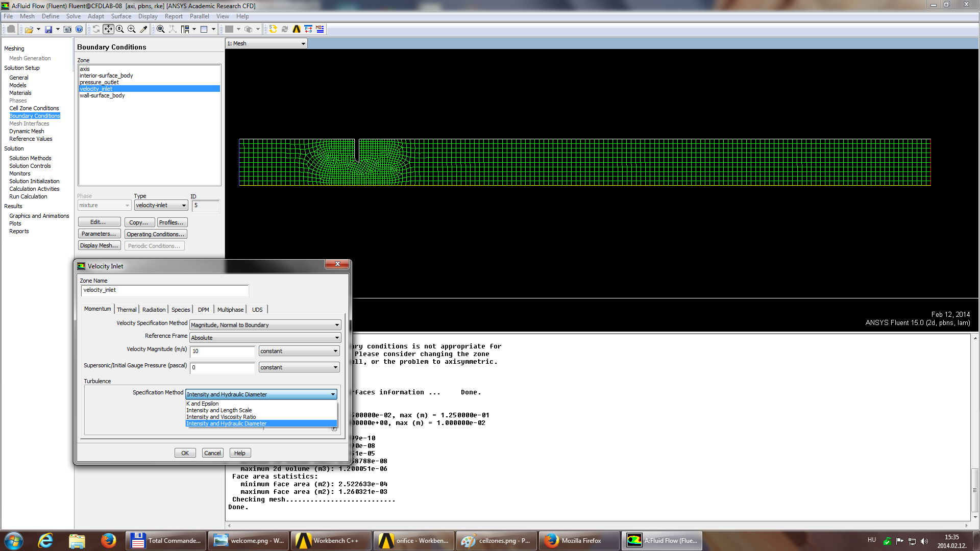This screenshot has width=980, height=551.
Task: Click the yellow S refresh sync icon
Action: pos(273,30)
